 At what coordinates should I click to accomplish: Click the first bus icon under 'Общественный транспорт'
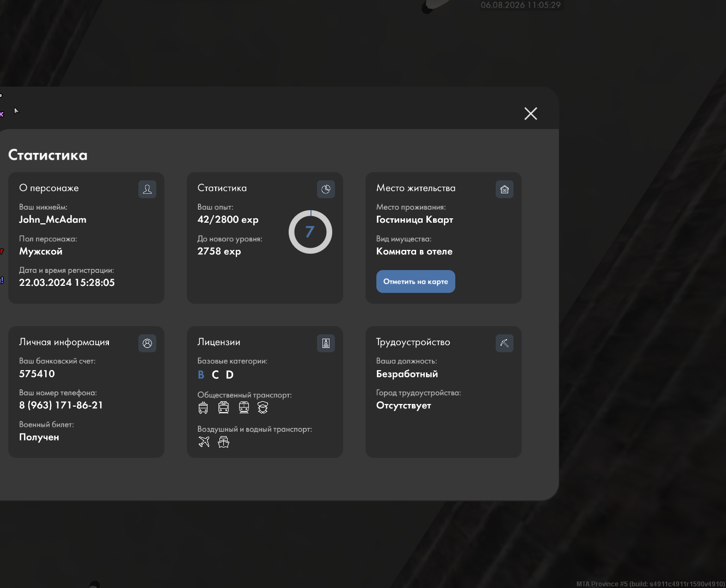pos(203,408)
